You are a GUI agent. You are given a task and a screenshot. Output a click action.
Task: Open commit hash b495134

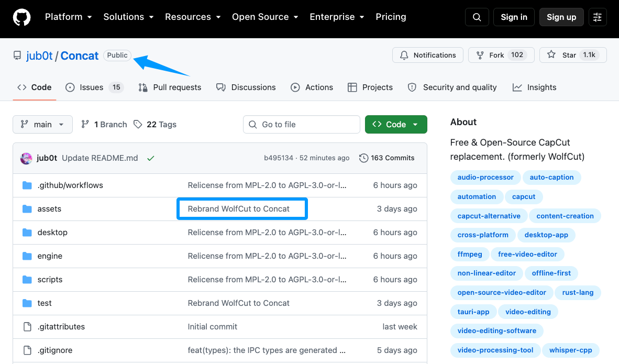click(279, 158)
